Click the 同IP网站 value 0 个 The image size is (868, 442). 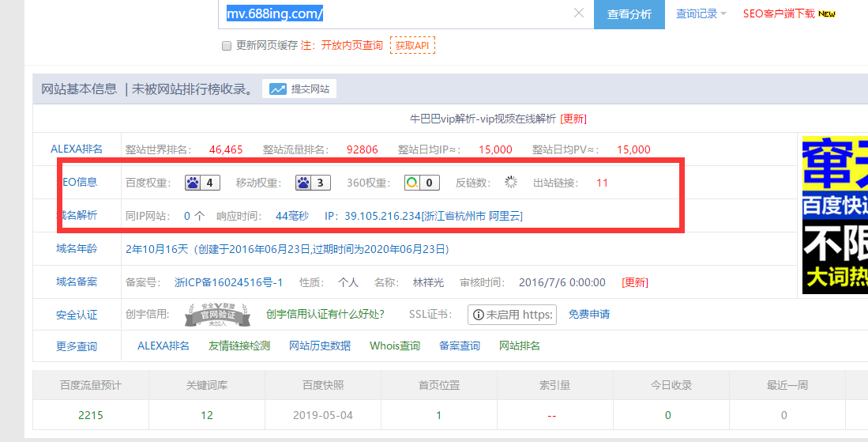pos(194,216)
